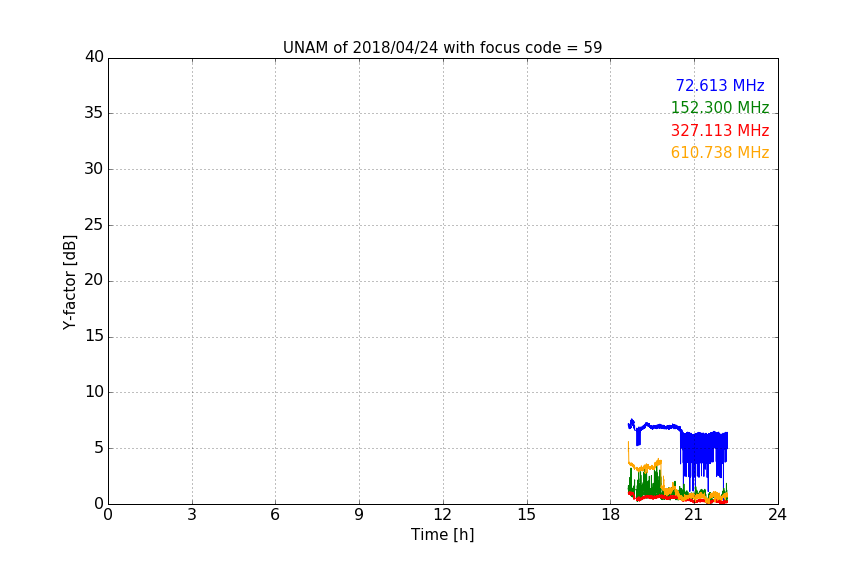This screenshot has width=864, height=576.
Task: Click the y-axis tick label '5'
Action: click(x=99, y=448)
